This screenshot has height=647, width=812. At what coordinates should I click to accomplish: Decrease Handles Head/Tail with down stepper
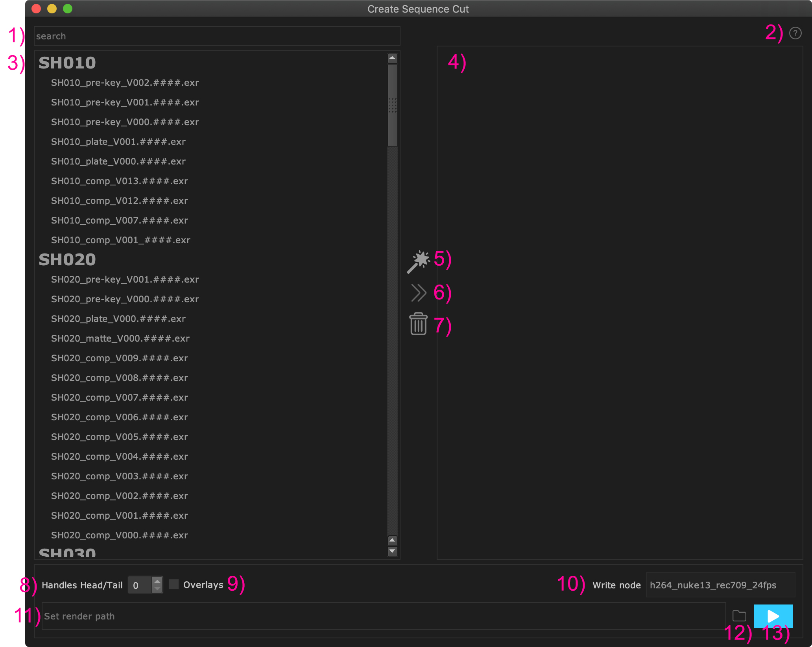coord(157,589)
